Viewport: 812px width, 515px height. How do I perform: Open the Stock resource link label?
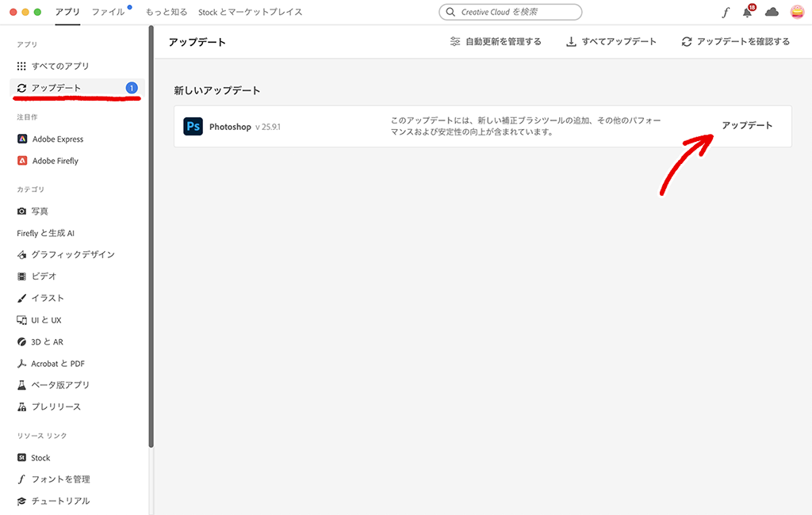tap(40, 457)
